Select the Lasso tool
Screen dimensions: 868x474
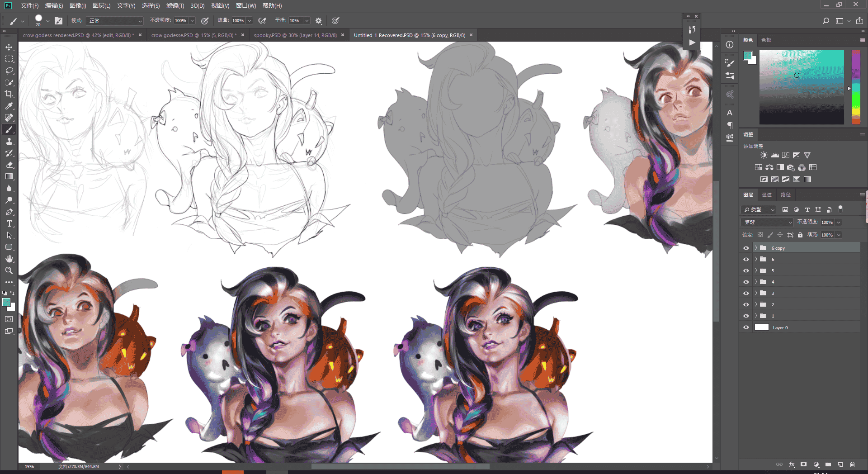tap(9, 71)
